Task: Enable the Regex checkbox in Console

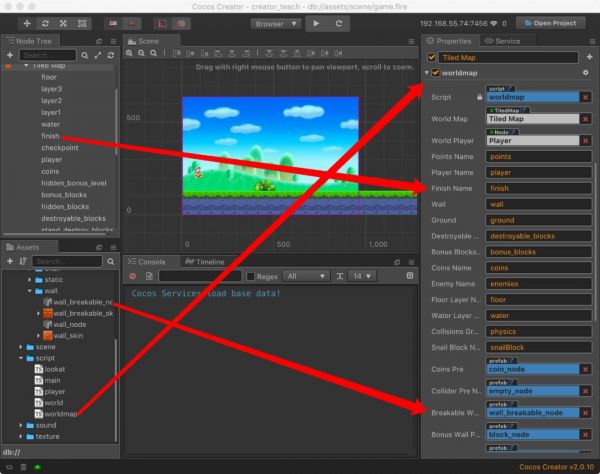Action: pyautogui.click(x=251, y=276)
